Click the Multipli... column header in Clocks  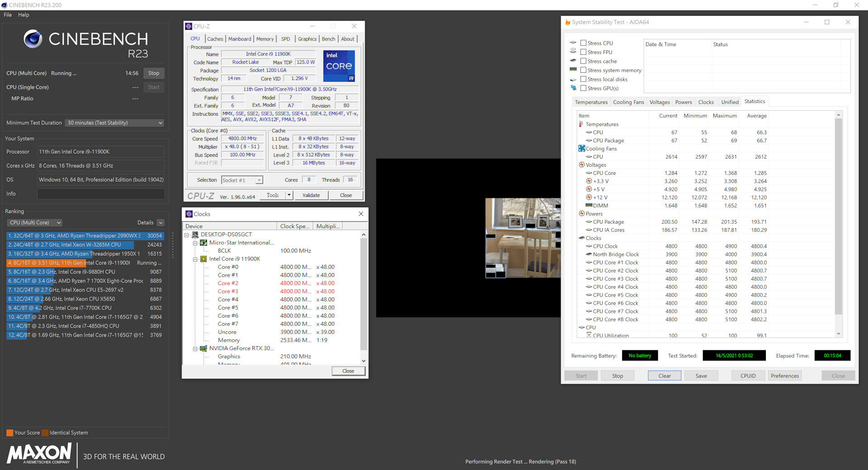coord(328,226)
